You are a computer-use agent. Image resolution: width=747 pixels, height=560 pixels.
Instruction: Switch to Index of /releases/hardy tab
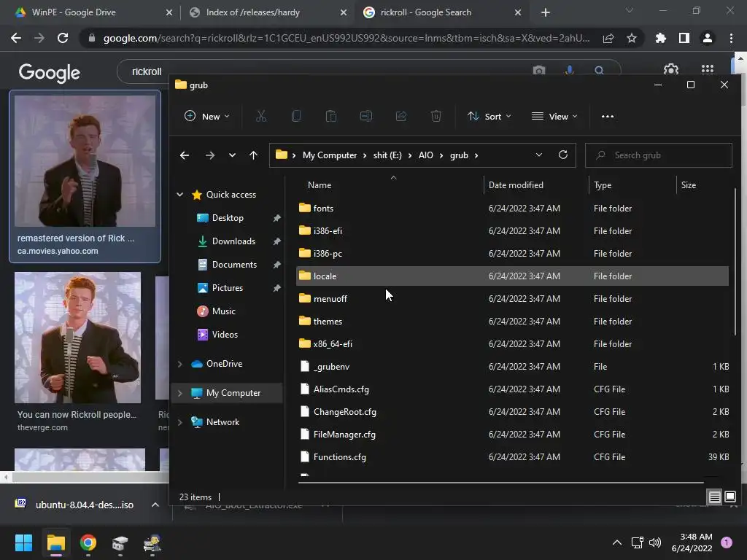[267, 12]
